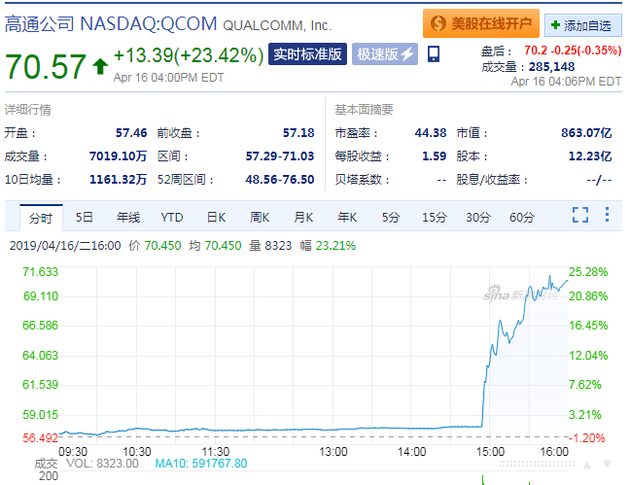Switch to 实时标准版 mode
This screenshot has width=630, height=485.
[x=307, y=54]
